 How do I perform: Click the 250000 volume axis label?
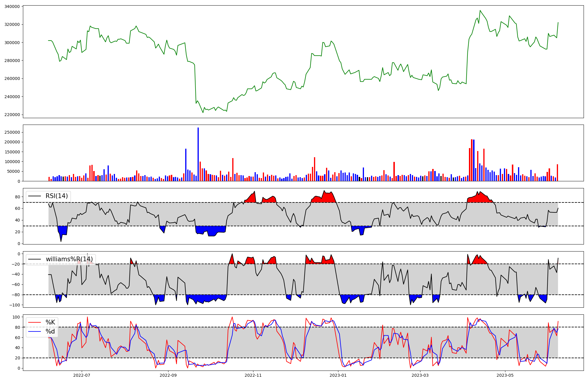(12, 132)
